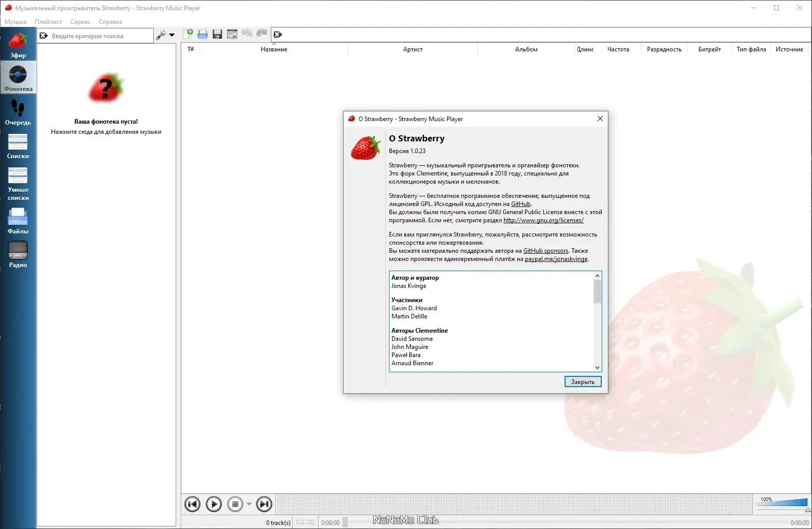Click the clear playlist toolbar icon
This screenshot has width=812, height=529.
click(232, 34)
